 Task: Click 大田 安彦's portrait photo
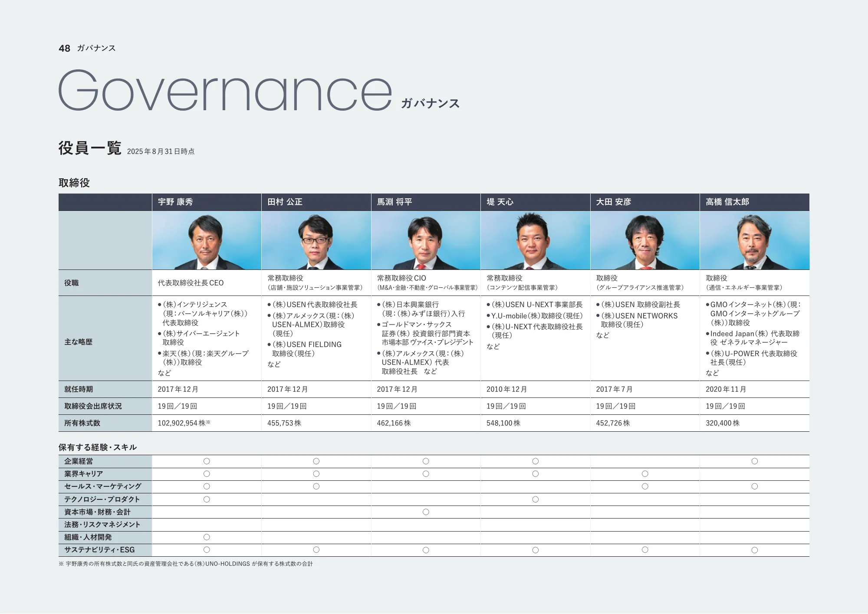pos(645,240)
